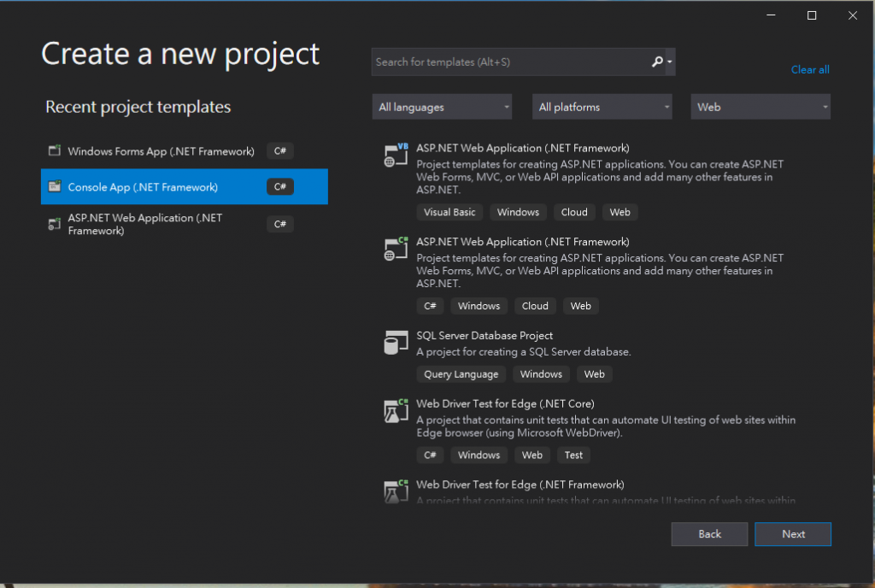Image resolution: width=875 pixels, height=588 pixels.
Task: Click Windows tag under SQL Server Database Project
Action: click(541, 373)
